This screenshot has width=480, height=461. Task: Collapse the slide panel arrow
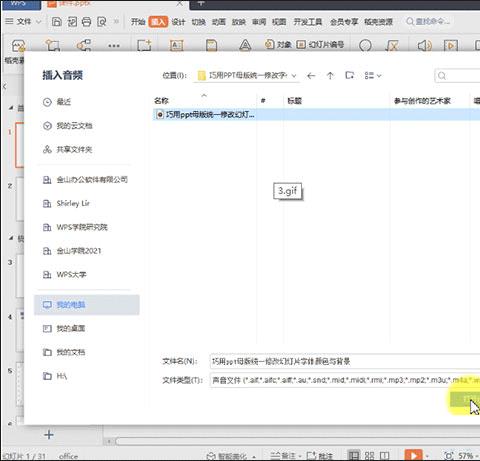(x=5, y=86)
